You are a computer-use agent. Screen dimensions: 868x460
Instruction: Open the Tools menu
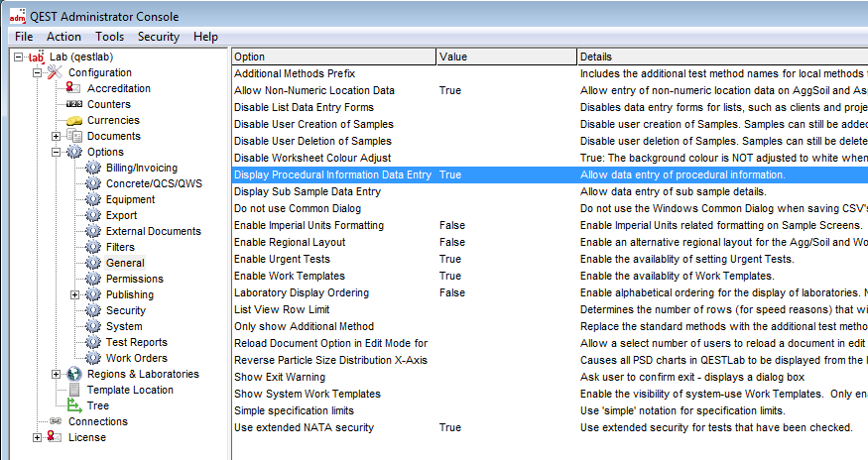coord(109,37)
